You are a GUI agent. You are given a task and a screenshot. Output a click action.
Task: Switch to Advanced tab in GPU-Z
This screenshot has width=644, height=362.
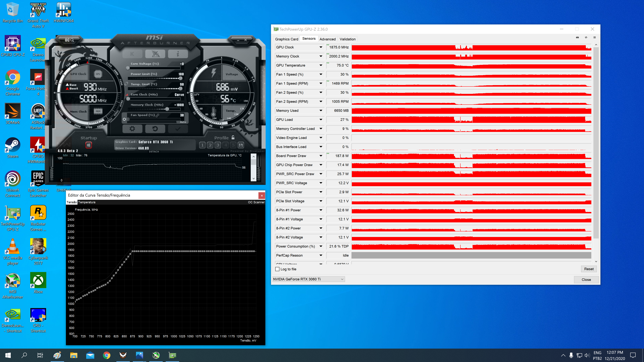tap(328, 39)
